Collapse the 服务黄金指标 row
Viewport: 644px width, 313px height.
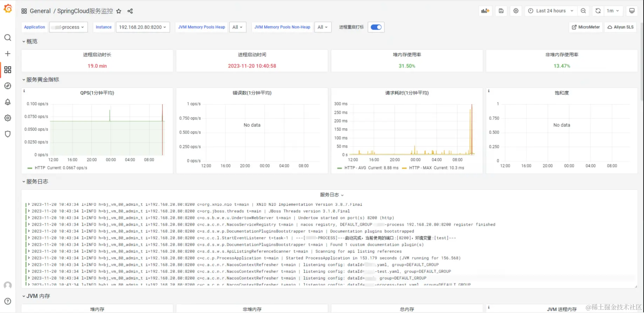point(41,80)
